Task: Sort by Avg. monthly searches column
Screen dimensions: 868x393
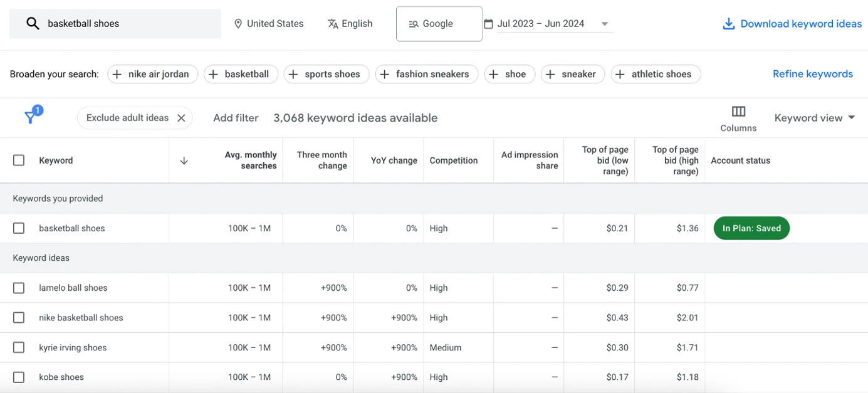Action: click(251, 160)
